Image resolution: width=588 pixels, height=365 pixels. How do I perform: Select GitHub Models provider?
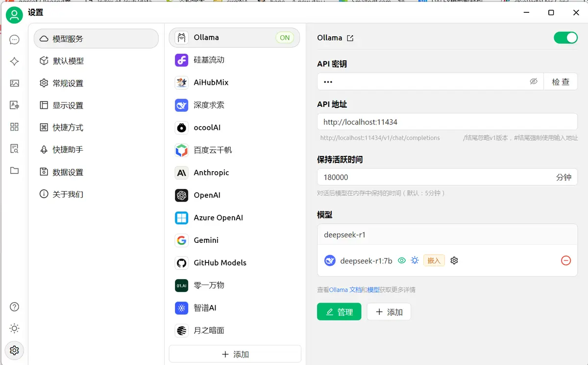coord(234,263)
